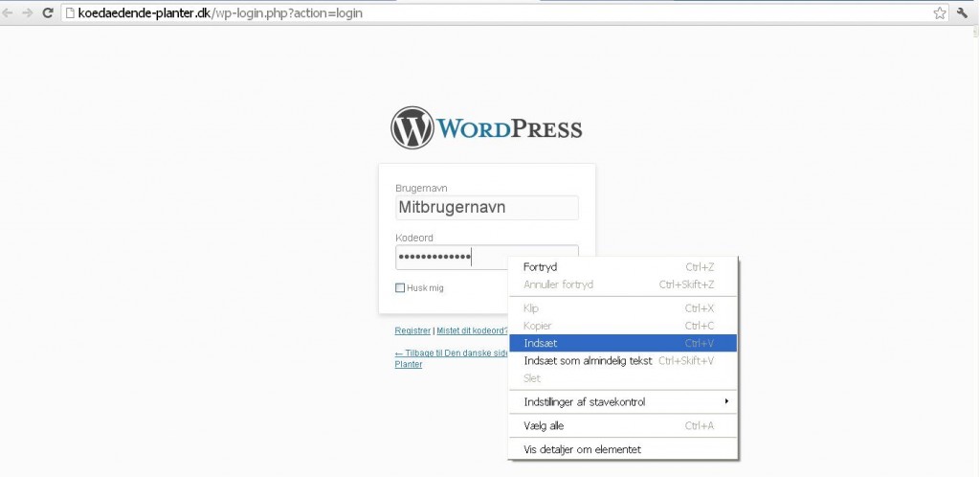The height and width of the screenshot is (477, 980).
Task: Click the Husk mig label
Action: pyautogui.click(x=425, y=288)
